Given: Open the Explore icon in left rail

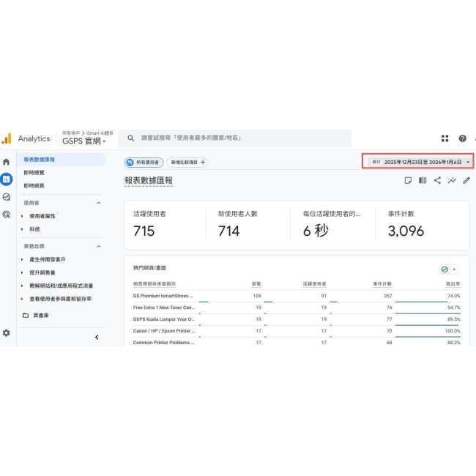Looking at the screenshot, I should [x=7, y=197].
